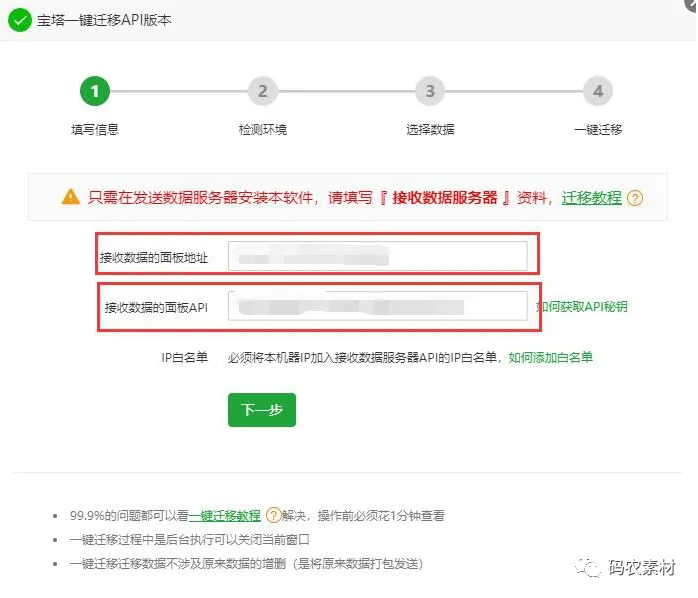Focus the 接收数据的面板地址 input field
The height and width of the screenshot is (598, 698).
[x=376, y=257]
